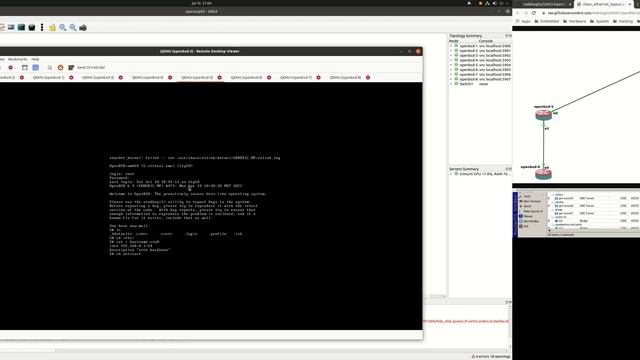Screen dimensions: 640x360
Task: Switch to the QEMU (openbsd-3) tab
Action: (98, 78)
